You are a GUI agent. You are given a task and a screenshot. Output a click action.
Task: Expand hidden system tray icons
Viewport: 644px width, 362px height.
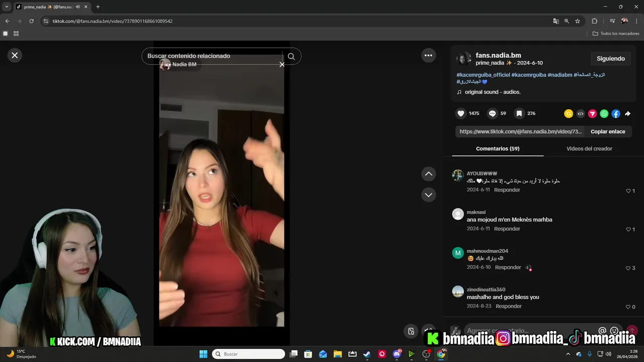pyautogui.click(x=569, y=354)
